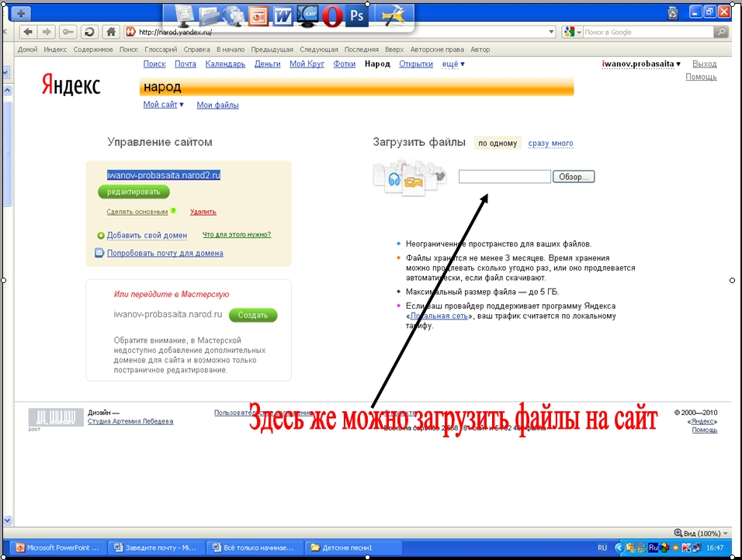This screenshot has width=742, height=560.
Task: Click the scroll-down arrow of page scrollbar
Action: coord(7,520)
